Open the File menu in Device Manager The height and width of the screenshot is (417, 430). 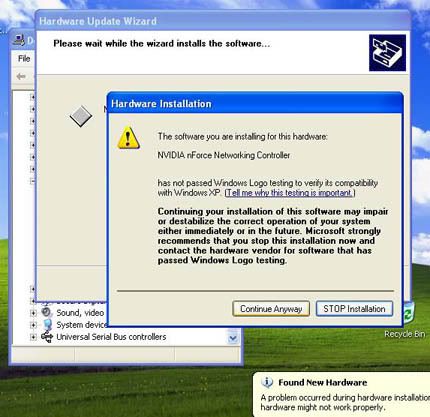point(24,59)
